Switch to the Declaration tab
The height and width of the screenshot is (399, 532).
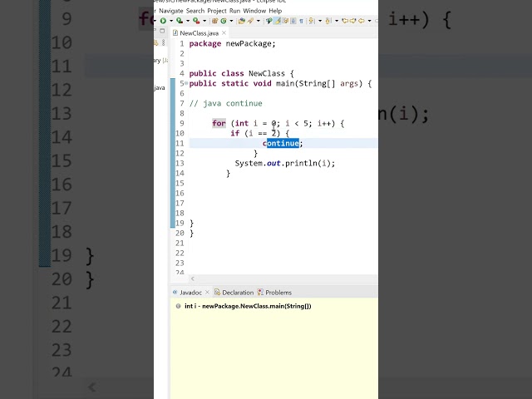(238, 293)
